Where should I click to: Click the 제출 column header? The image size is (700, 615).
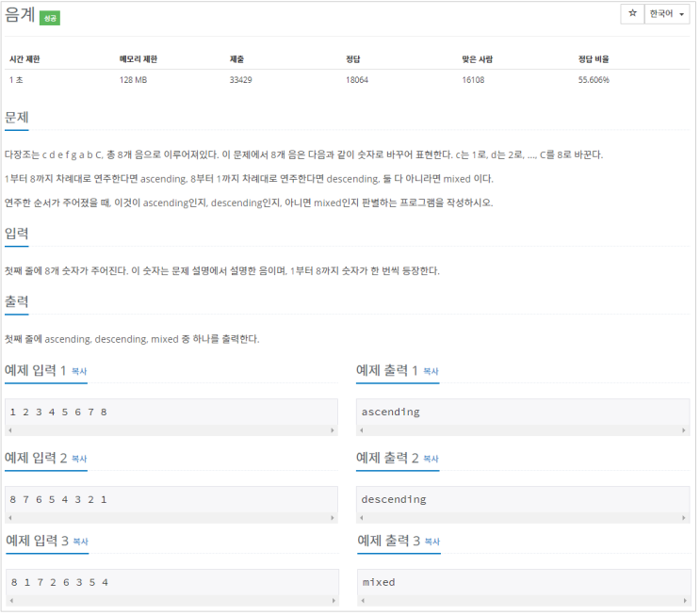click(x=238, y=59)
